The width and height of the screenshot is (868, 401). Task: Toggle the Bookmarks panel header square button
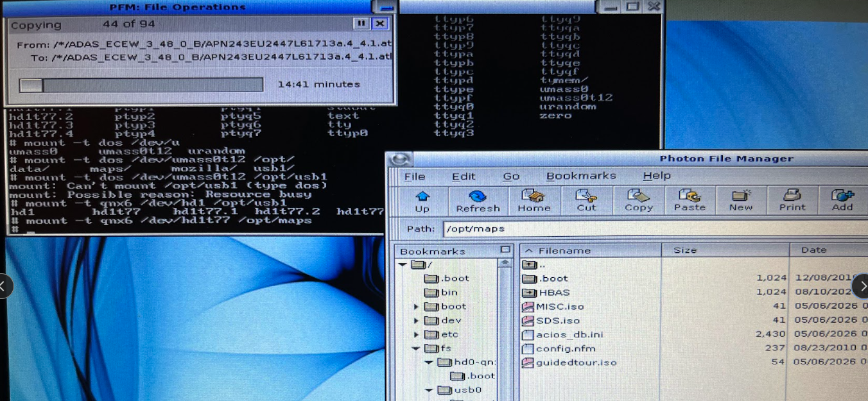(x=505, y=250)
